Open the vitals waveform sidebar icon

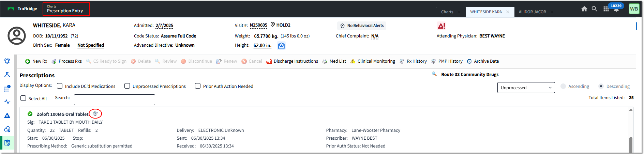click(x=7, y=102)
